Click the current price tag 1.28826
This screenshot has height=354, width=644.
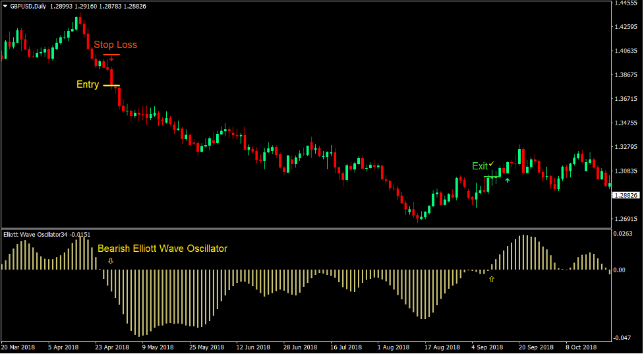(x=626, y=196)
